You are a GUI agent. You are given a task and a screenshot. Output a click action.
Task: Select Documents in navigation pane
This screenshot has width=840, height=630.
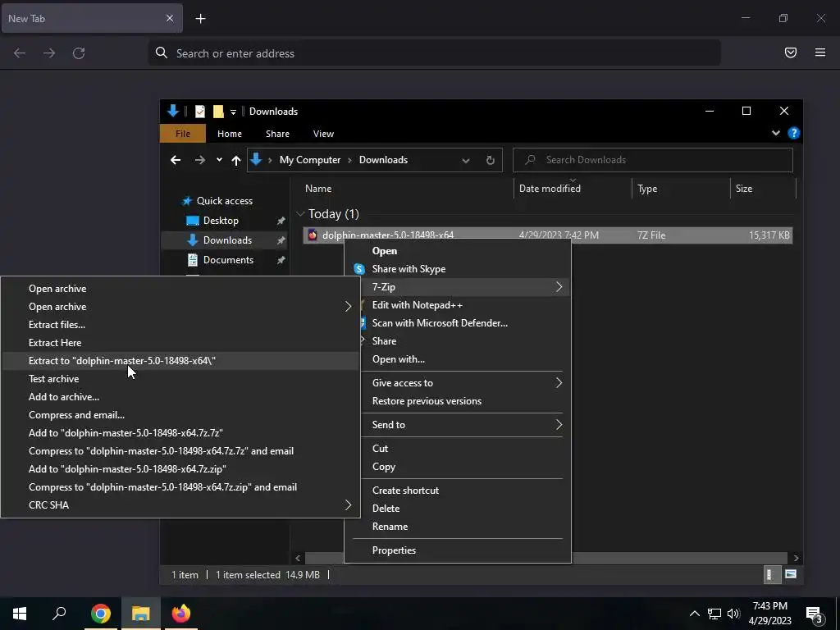228,260
